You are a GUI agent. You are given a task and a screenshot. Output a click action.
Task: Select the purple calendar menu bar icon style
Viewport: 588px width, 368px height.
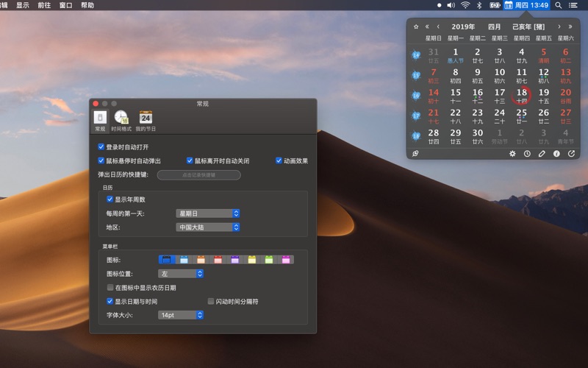(234, 260)
